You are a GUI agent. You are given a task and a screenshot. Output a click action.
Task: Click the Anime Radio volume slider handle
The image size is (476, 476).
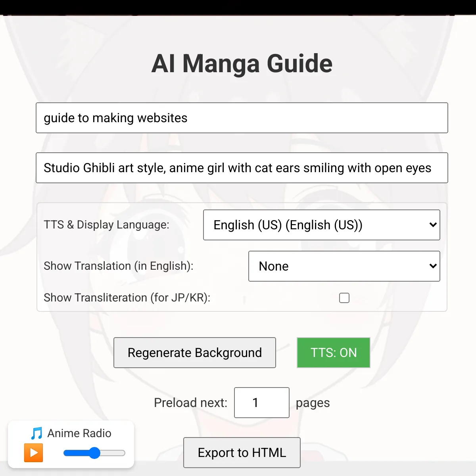pos(95,453)
